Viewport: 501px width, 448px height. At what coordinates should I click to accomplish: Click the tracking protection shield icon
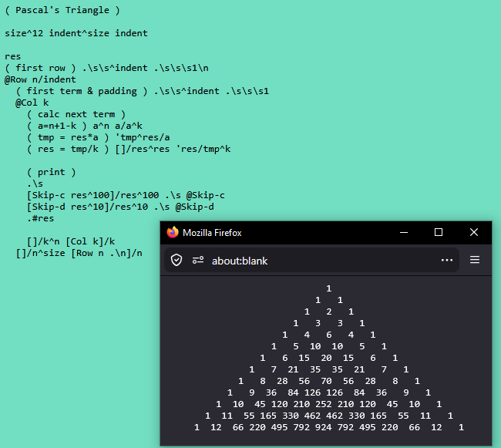click(177, 260)
